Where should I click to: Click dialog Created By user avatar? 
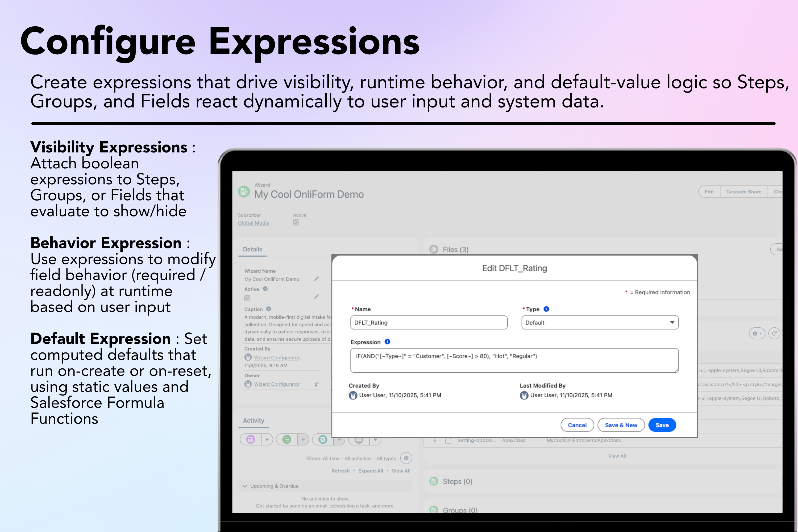pos(353,395)
